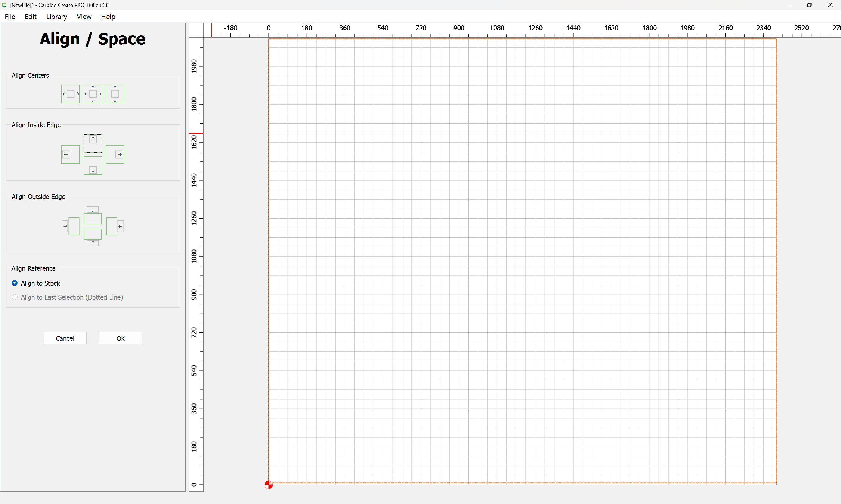Open the View menu
Screen dimensions: 841x504
click(84, 17)
